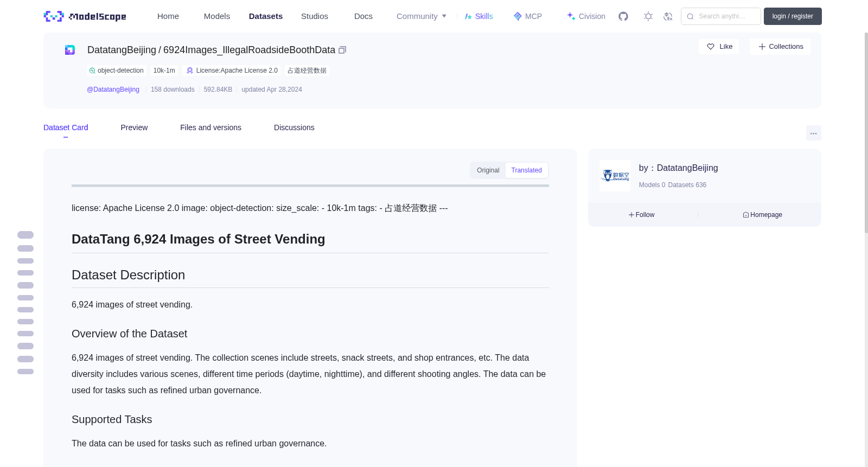
Task: Click the by: DatatangBeijing publisher name
Action: [x=678, y=168]
